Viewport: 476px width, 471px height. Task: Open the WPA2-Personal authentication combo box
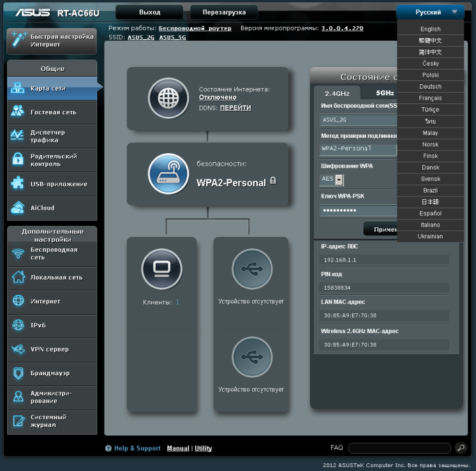tap(358, 149)
